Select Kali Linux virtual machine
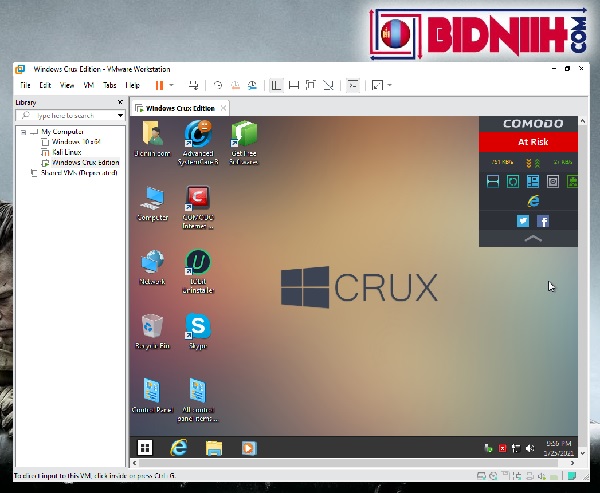 point(67,152)
